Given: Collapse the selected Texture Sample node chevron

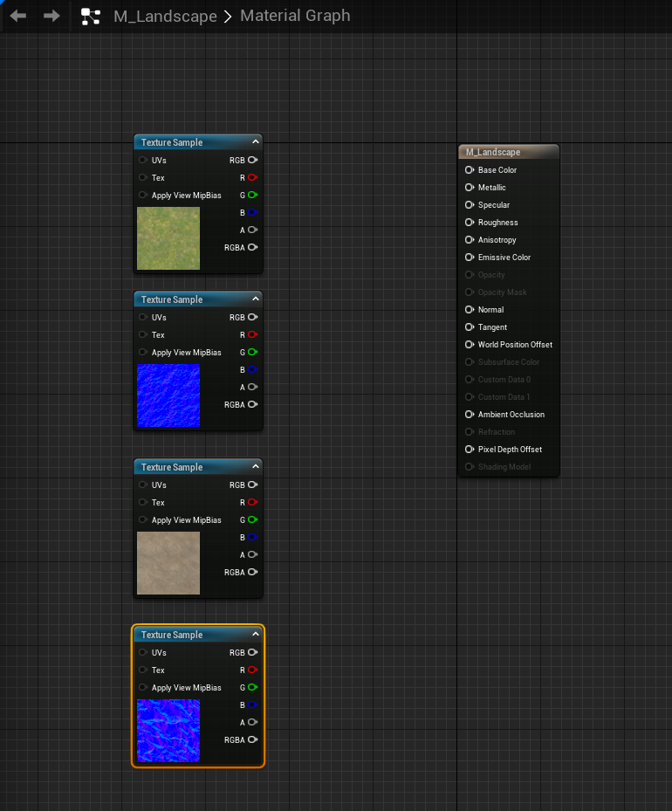Looking at the screenshot, I should click(255, 635).
